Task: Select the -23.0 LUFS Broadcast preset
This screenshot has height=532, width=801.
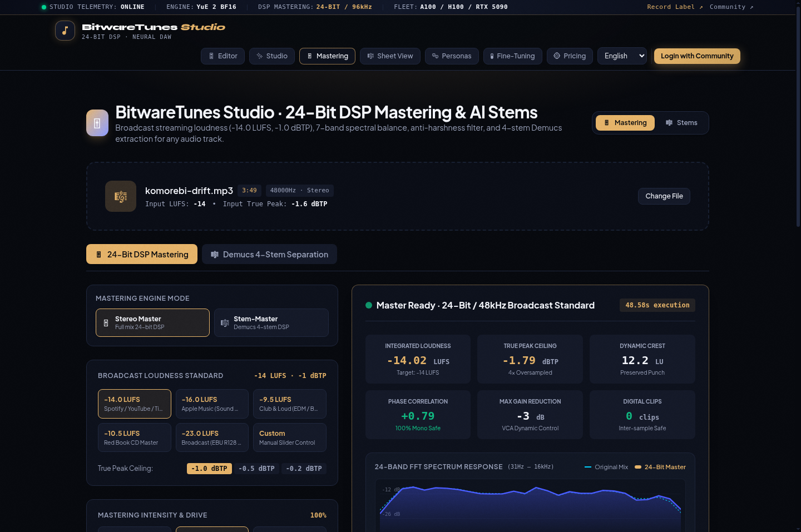Action: tap(212, 437)
